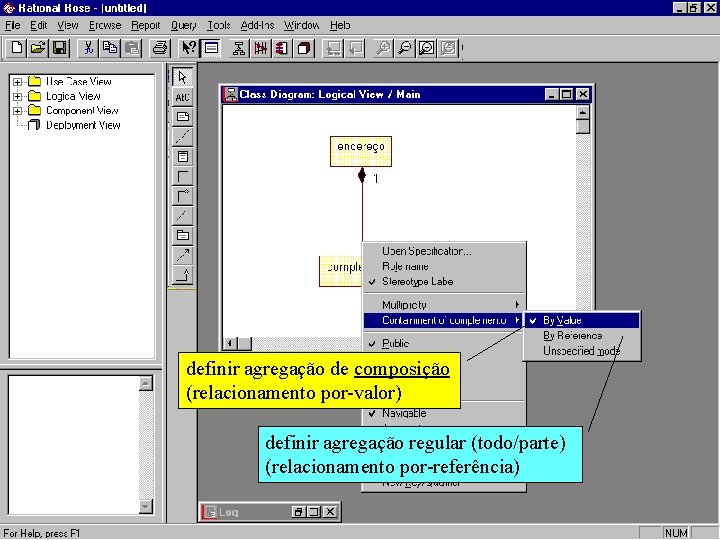The image size is (720, 540).
Task: Browse class diagram toolbar icon
Action: click(x=238, y=48)
